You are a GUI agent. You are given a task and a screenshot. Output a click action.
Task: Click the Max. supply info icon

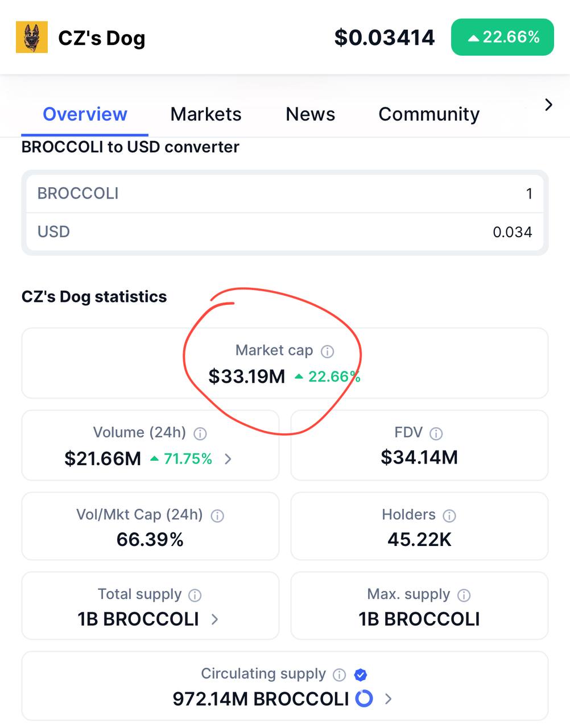pos(464,595)
